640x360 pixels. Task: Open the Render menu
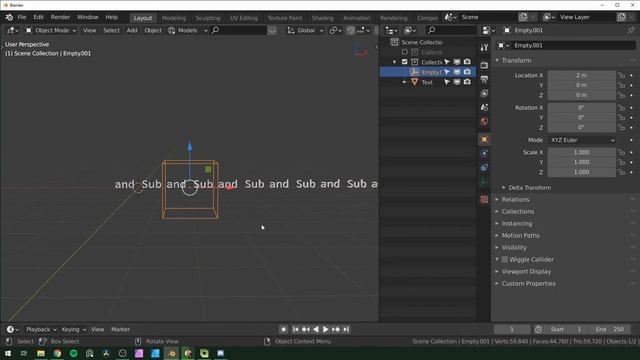60,17
